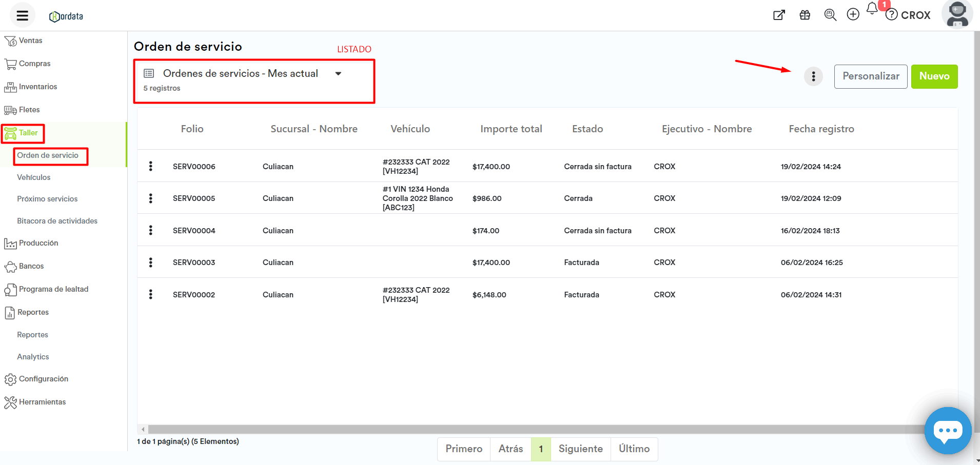Open row actions for SERV00003
This screenshot has width=980, height=465.
point(150,262)
